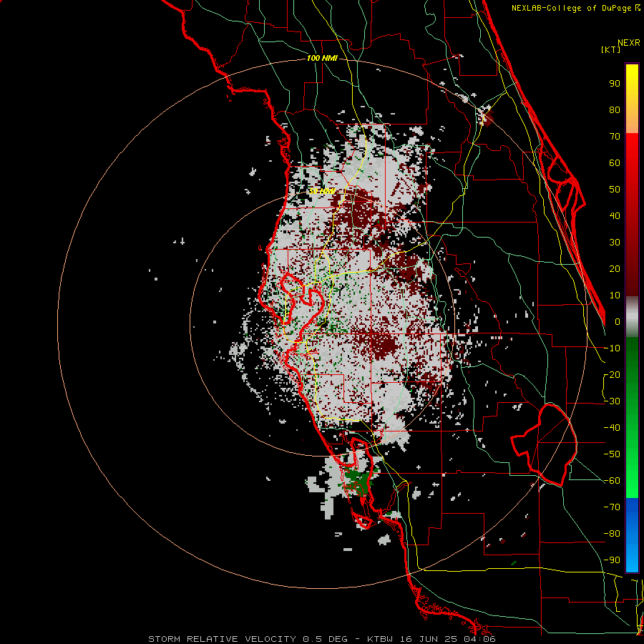Viewport: 644px width, 644px height.
Task: Click the -20 value on the velocity scale
Action: pos(612,375)
